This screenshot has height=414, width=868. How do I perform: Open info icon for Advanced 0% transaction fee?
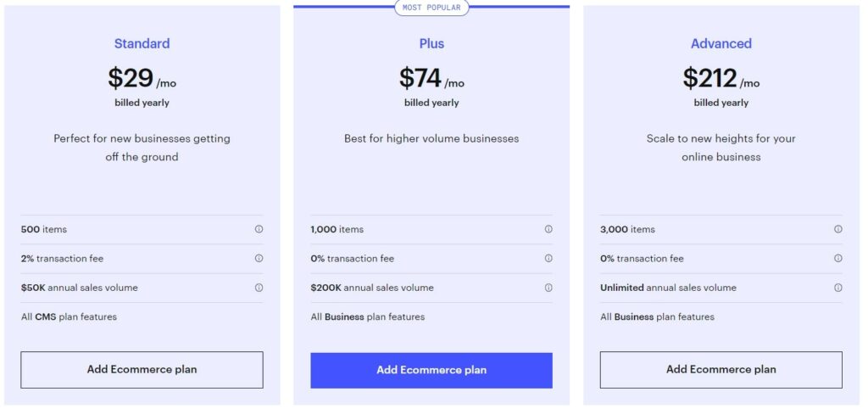pyautogui.click(x=838, y=258)
